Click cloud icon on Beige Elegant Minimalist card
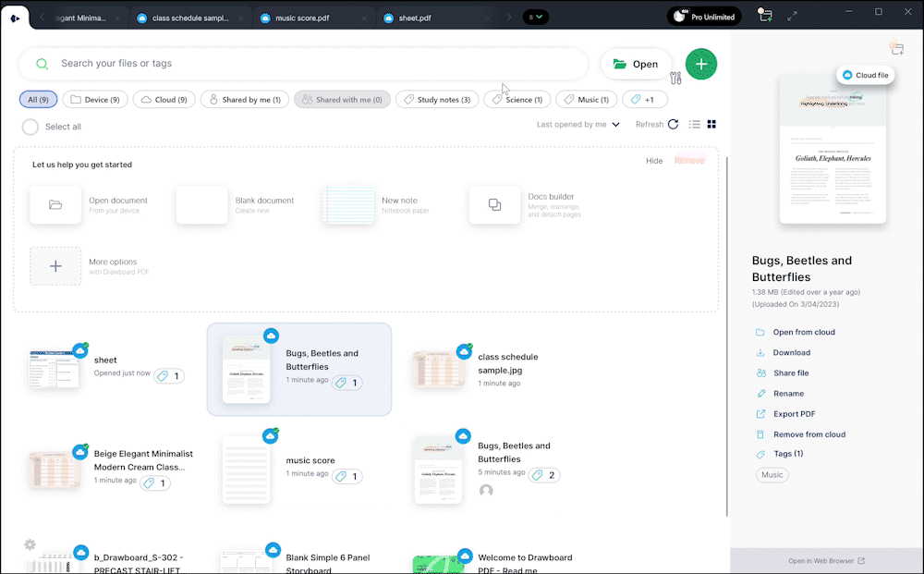Screen dimensions: 924x574 [x=80, y=452]
